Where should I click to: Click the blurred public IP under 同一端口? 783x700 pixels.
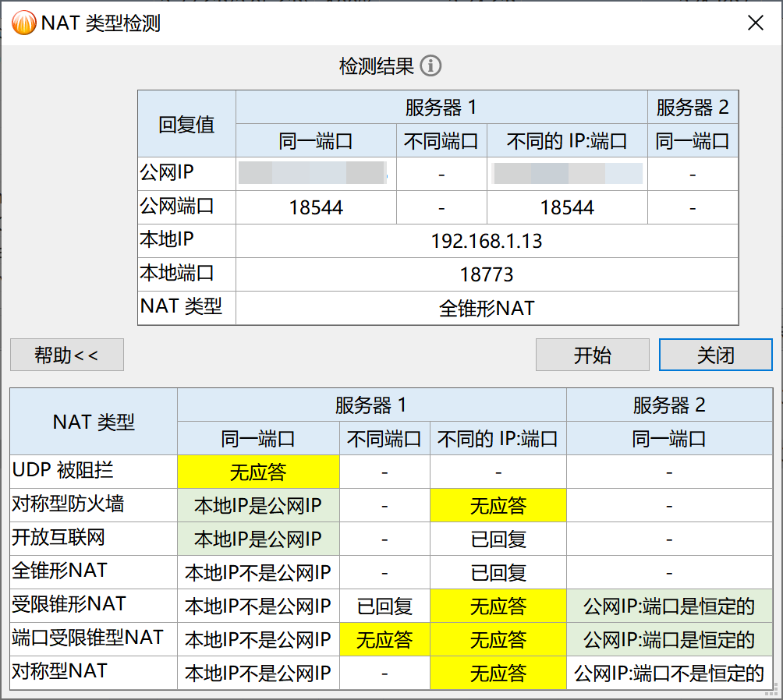coord(313,174)
